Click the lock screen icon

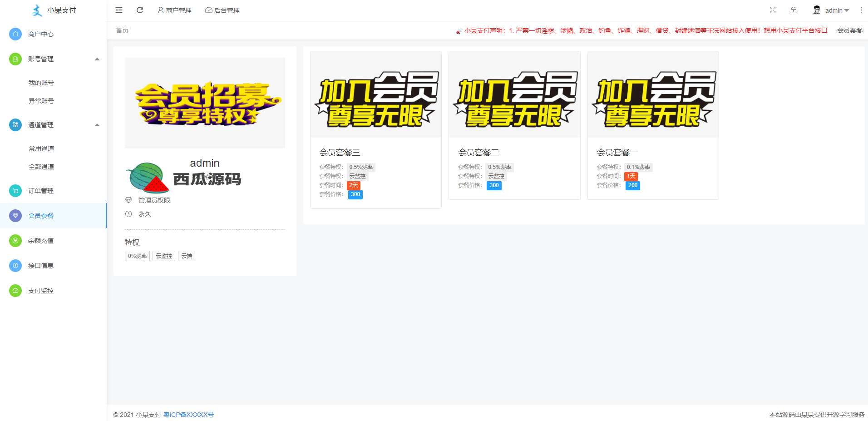(794, 10)
